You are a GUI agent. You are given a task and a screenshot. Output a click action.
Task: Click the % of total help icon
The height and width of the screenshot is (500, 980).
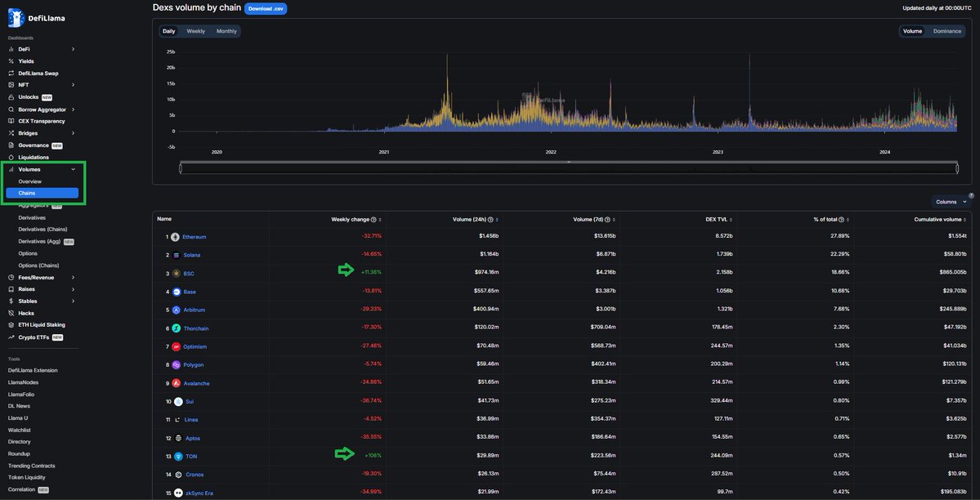[x=841, y=220]
